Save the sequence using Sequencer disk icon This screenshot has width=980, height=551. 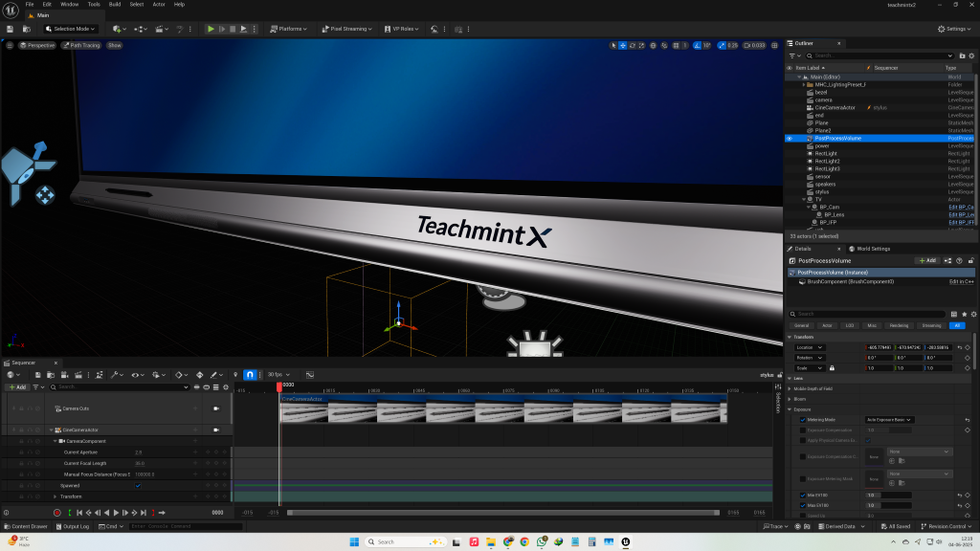tap(37, 375)
